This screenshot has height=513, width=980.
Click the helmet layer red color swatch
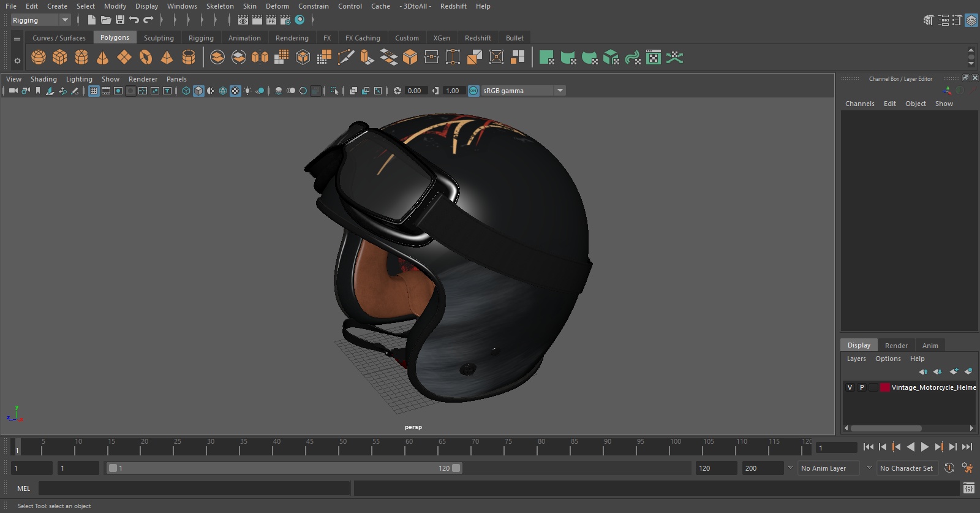pyautogui.click(x=885, y=387)
